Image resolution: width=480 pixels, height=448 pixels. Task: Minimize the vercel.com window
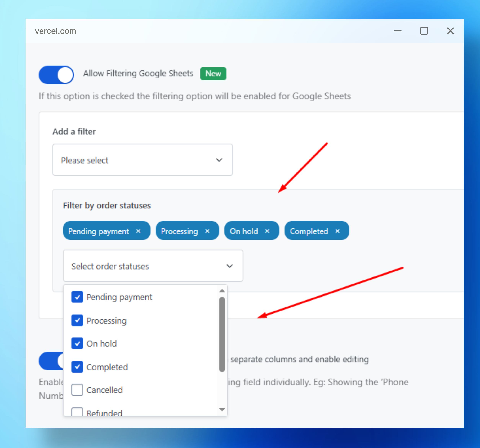click(x=398, y=31)
